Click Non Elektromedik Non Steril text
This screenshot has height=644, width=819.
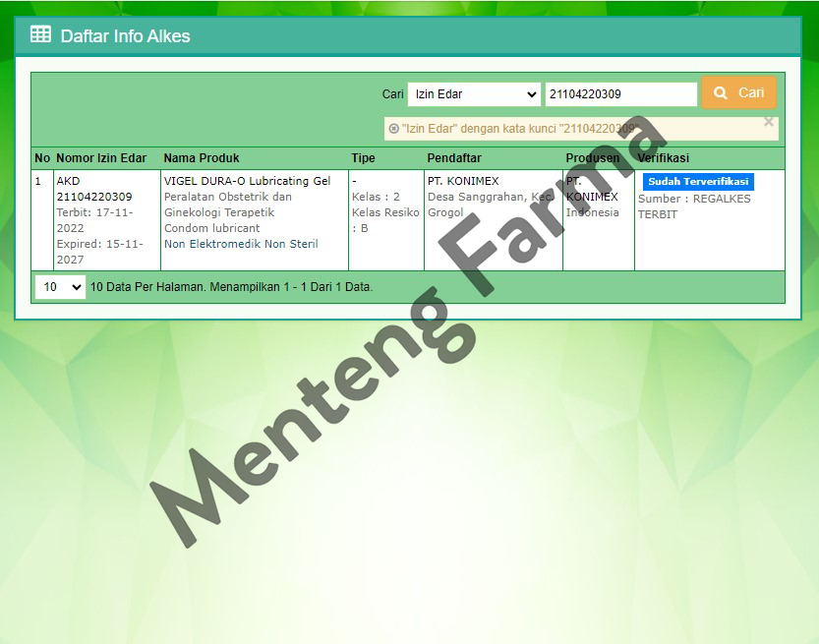tap(241, 244)
